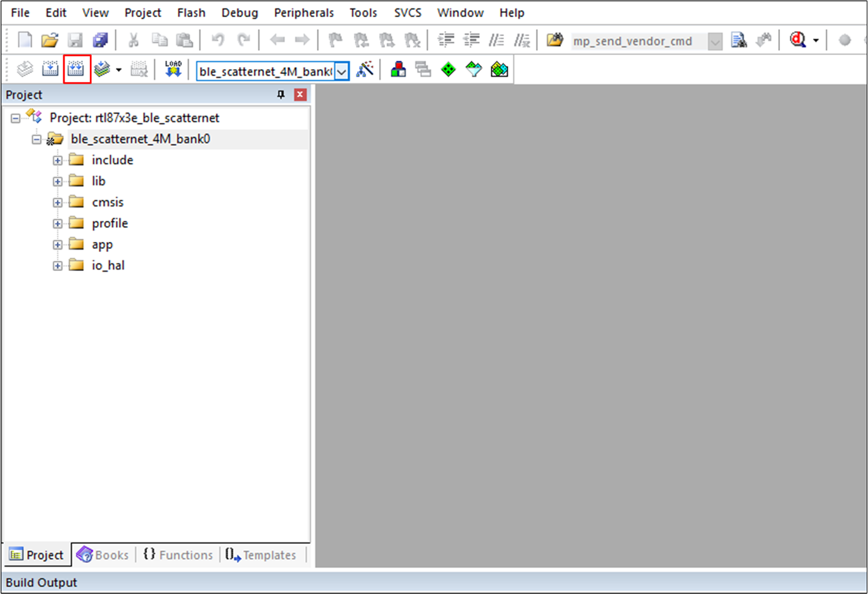Open the Pack Installer icon
The image size is (868, 594).
click(500, 70)
